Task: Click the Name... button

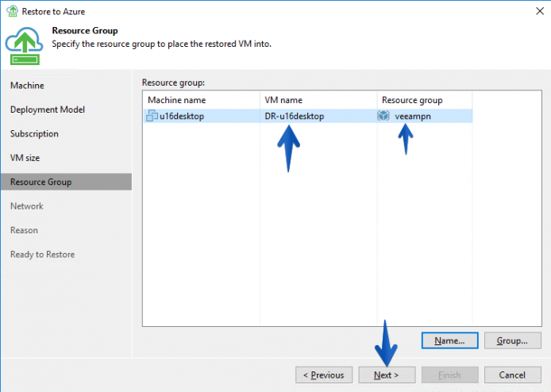Action: pos(450,340)
